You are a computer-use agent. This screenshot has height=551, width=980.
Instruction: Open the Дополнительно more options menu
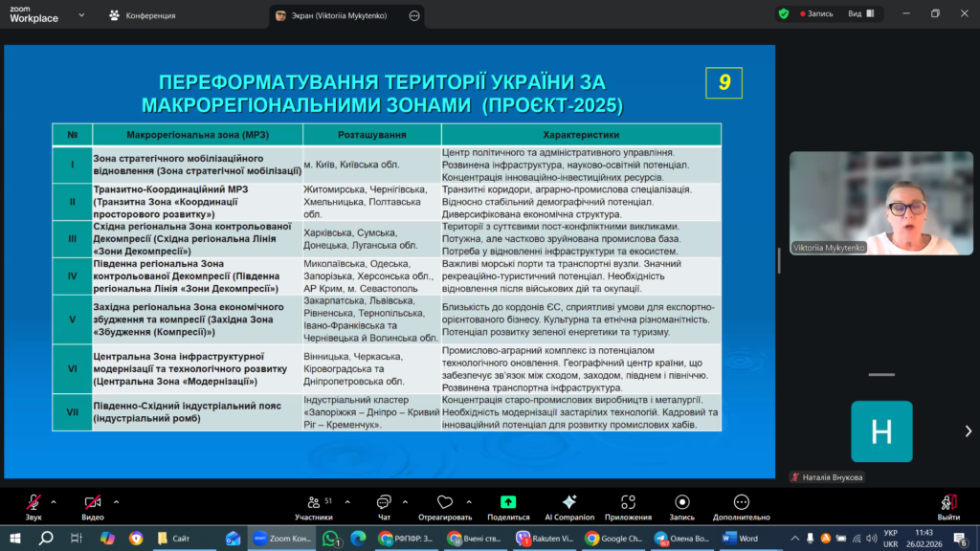[740, 506]
